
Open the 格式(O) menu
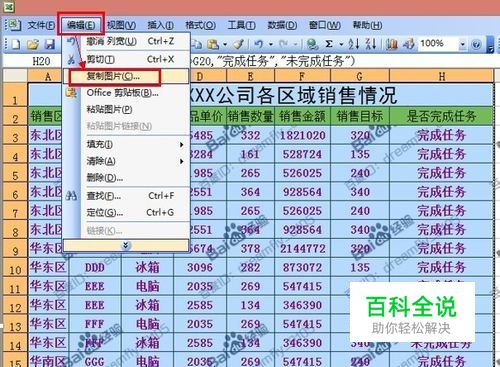pos(200,25)
